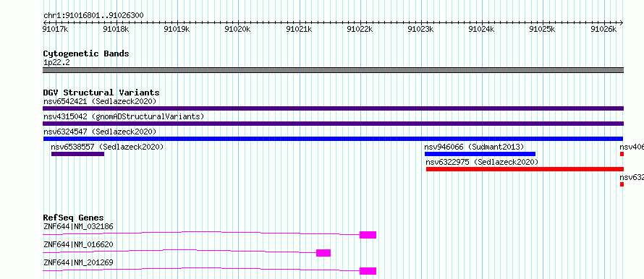
Task: Open the nsv6324547 (Sedlazeck2020) label
Action: 100,132
